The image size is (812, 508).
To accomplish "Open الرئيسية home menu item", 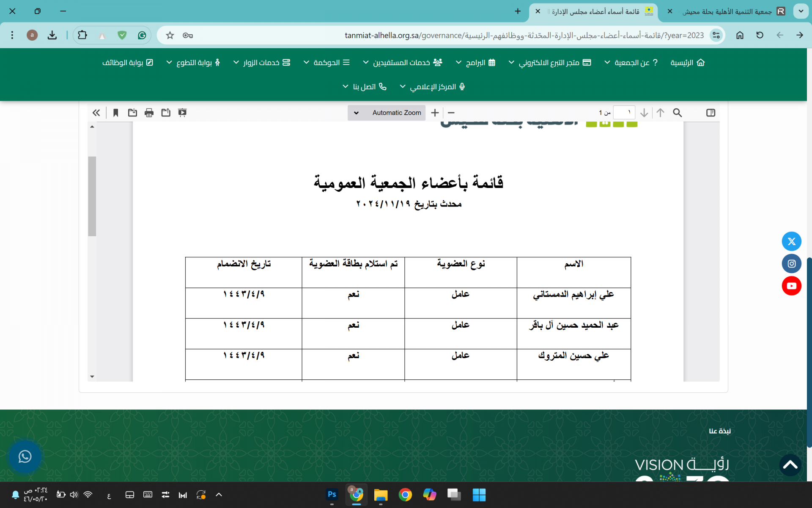I will (x=687, y=63).
